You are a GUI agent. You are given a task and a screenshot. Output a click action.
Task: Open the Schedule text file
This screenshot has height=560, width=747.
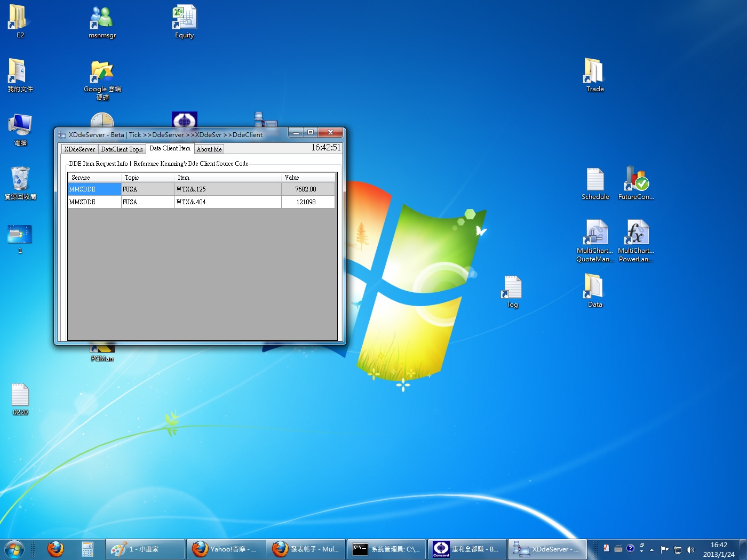point(595,183)
